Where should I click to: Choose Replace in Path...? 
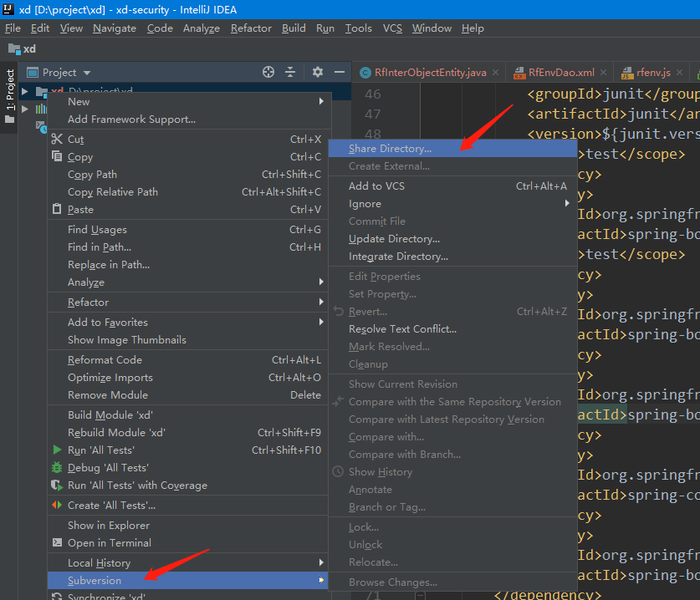point(187,265)
